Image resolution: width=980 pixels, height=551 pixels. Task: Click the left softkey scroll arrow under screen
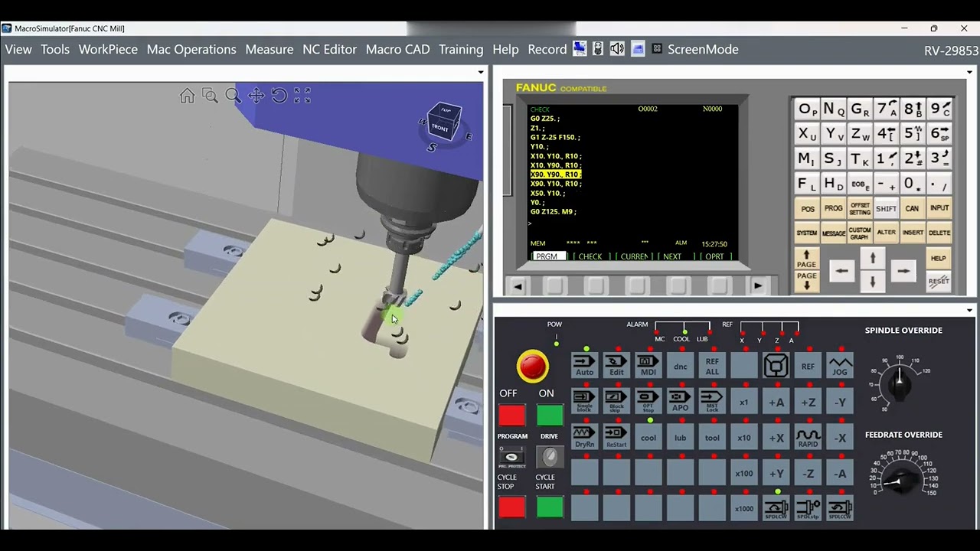coord(518,286)
